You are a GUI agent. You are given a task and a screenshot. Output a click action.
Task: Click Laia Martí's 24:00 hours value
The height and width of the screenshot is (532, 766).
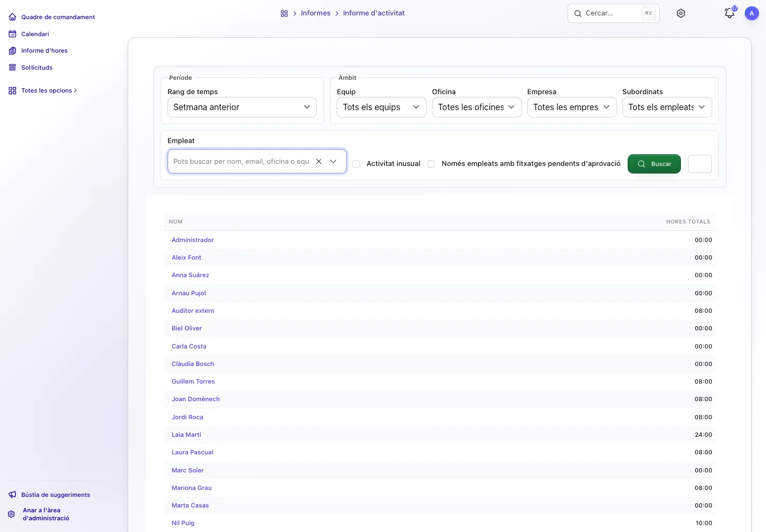tap(703, 435)
